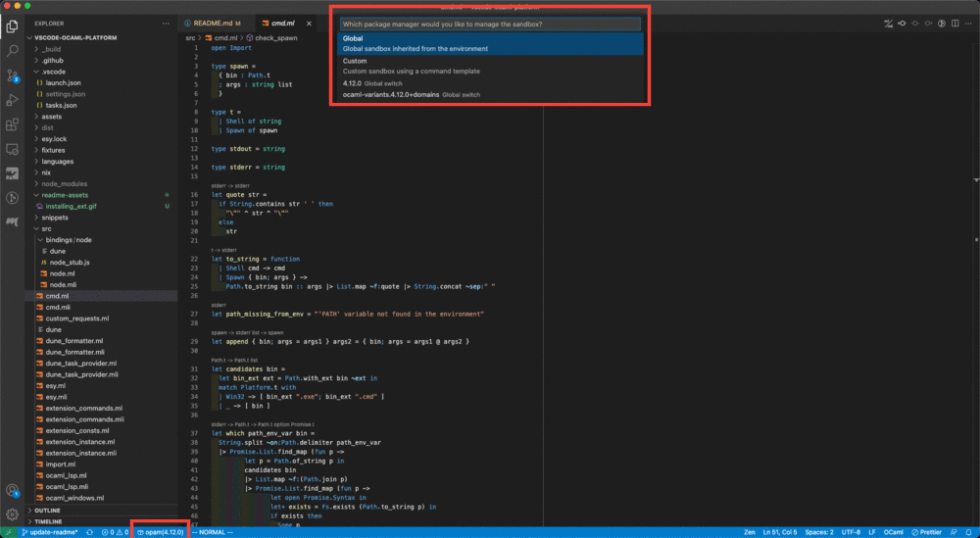
Task: Click Ln 51, Col 5 position indicator
Action: pos(779,532)
